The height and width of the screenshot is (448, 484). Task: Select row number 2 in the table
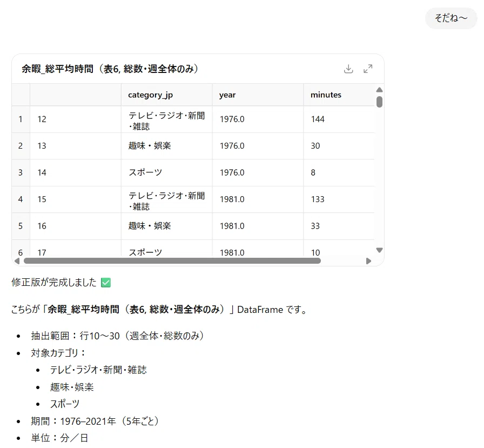(21, 146)
